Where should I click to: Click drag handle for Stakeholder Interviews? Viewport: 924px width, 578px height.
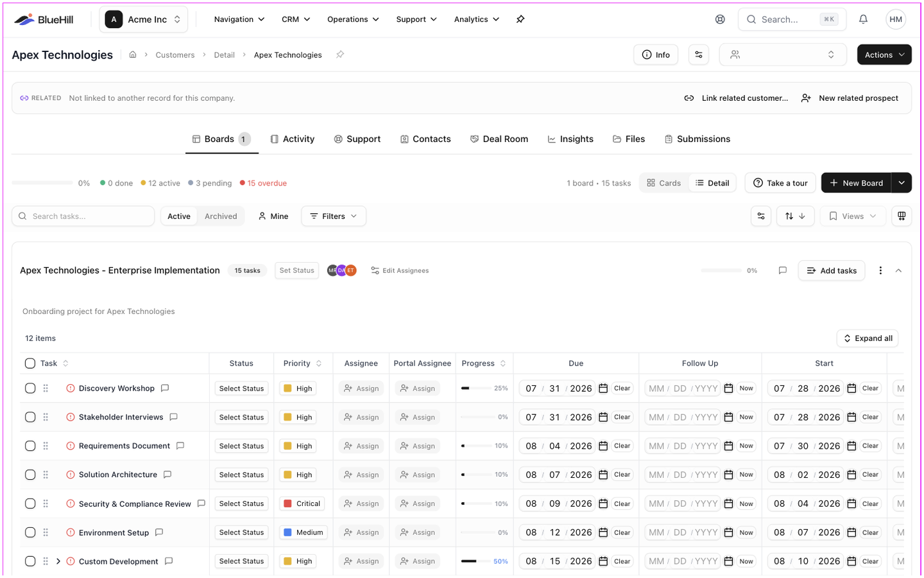pos(46,417)
